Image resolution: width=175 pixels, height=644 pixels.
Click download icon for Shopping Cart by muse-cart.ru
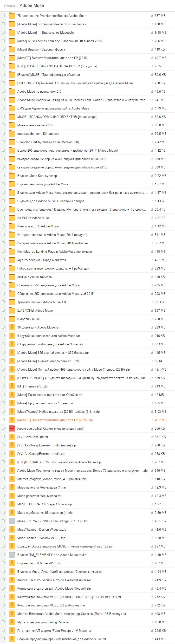(x=152, y=142)
